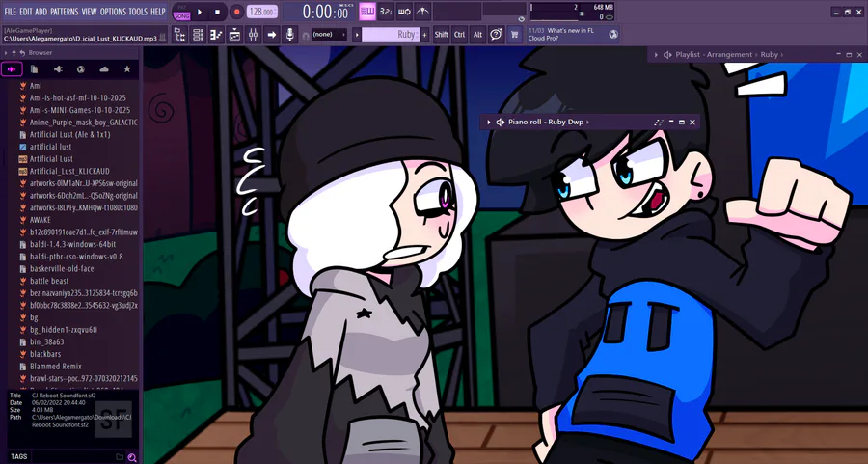868x464 pixels.
Task: Open the Mixer toolbar icon
Action: pyautogui.click(x=253, y=35)
